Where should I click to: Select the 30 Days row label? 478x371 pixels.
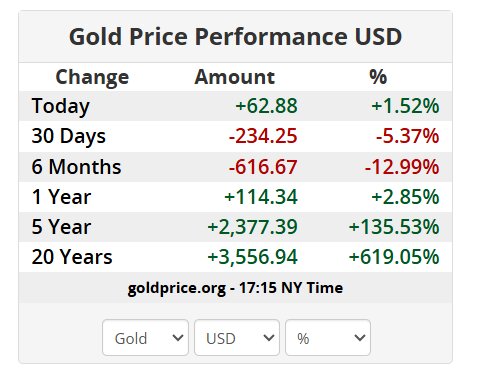point(68,136)
